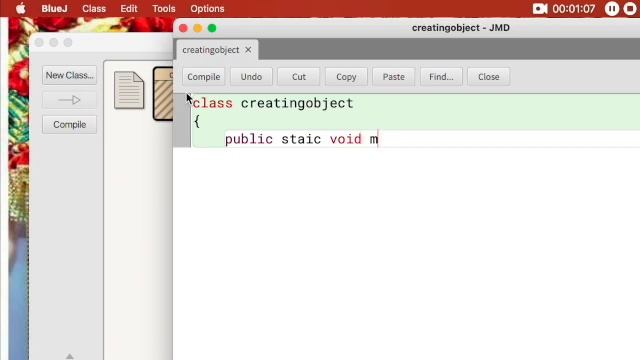Viewport: 640px width, 360px height.
Task: Expand the triangle at project window bottom
Action: click(x=69, y=356)
